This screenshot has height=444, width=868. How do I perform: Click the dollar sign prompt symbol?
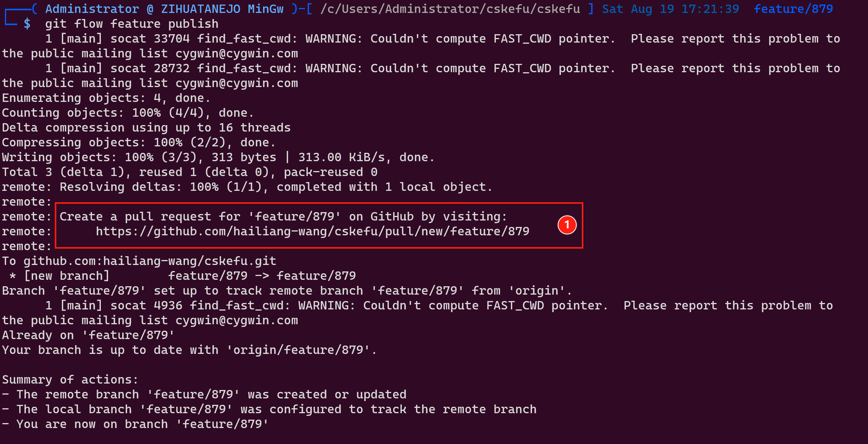point(27,24)
